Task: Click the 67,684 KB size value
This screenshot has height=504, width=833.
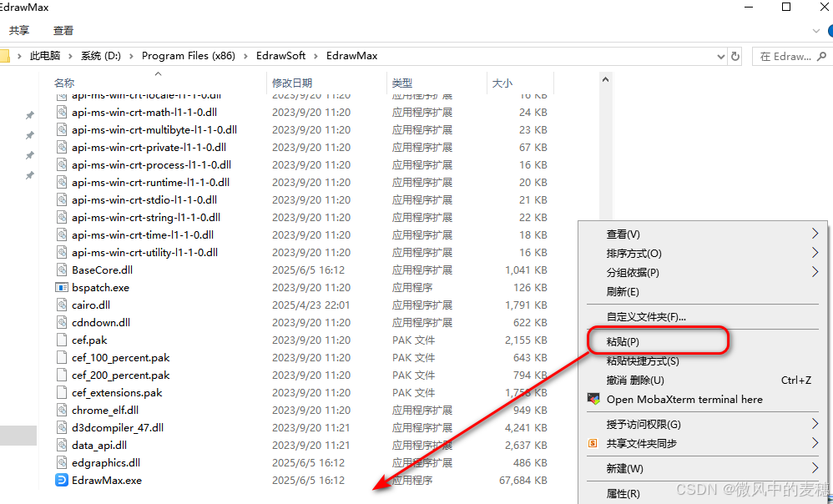Action: (523, 480)
